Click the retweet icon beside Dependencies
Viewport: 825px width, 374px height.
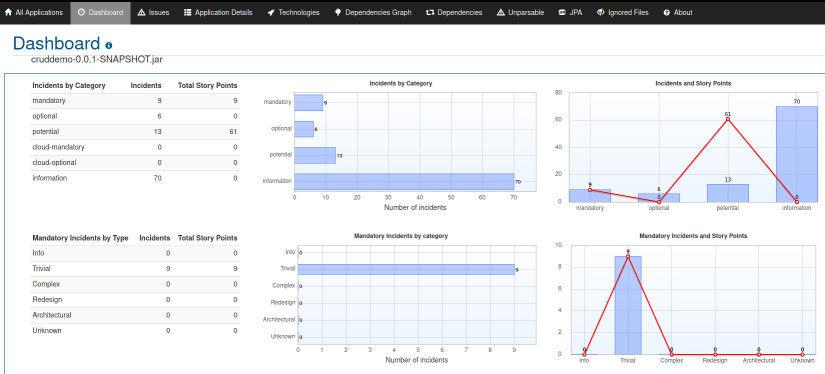430,12
